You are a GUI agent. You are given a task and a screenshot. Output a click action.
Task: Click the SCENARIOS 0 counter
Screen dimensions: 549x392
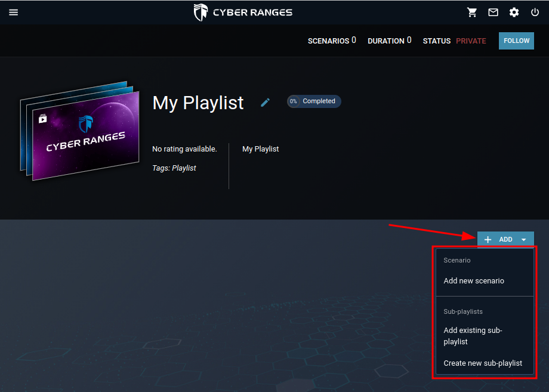pos(332,41)
